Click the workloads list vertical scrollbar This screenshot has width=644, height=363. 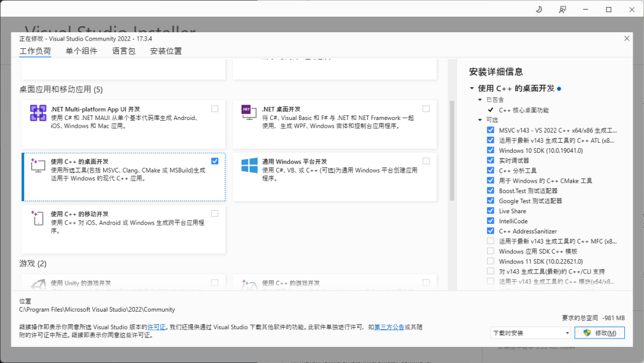452,150
